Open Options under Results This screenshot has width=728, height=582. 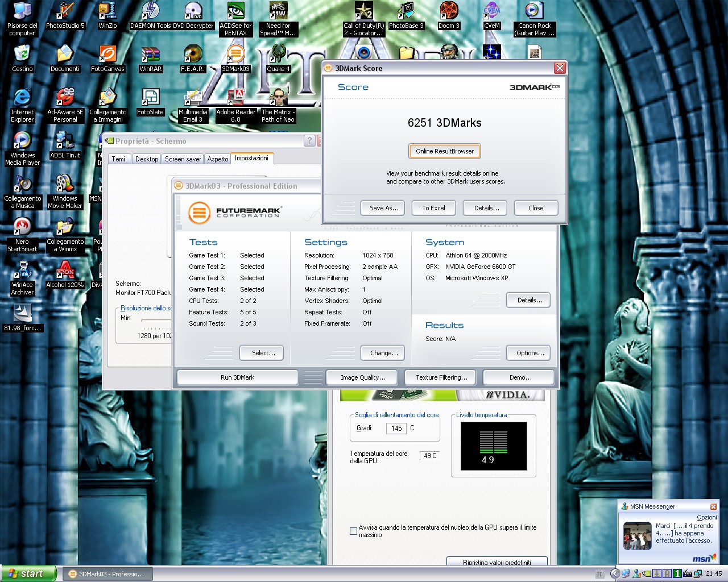coord(529,353)
